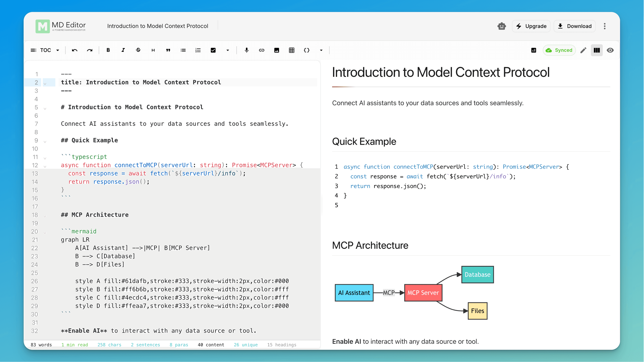Insert a link using the chain icon
Image resolution: width=644 pixels, height=362 pixels.
pos(261,50)
